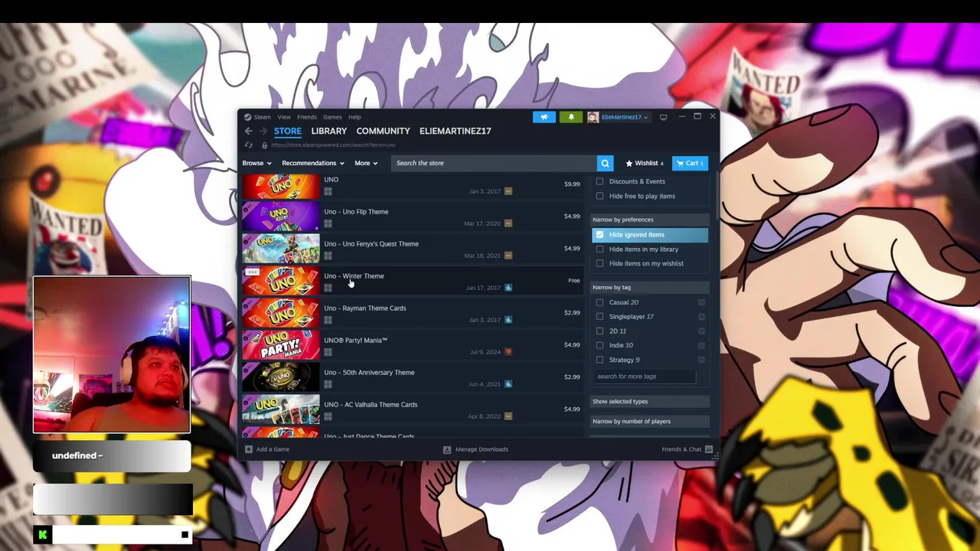Go forward with the forward arrow
Screen dimensions: 980x551
[263, 131]
